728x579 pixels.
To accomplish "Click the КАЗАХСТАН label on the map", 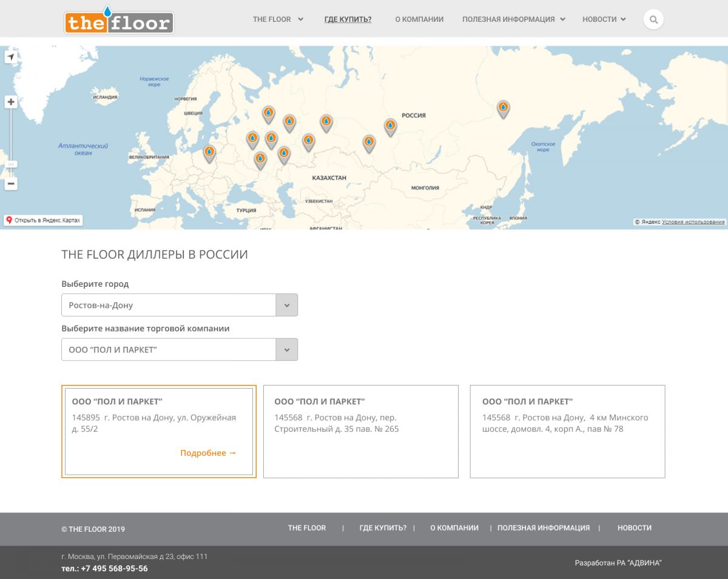I will click(329, 178).
